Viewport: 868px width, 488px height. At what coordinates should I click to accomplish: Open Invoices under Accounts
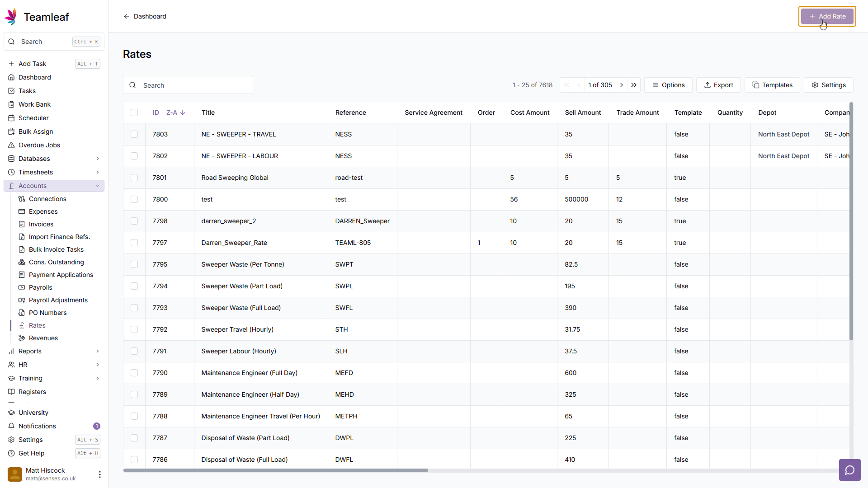pos(41,224)
